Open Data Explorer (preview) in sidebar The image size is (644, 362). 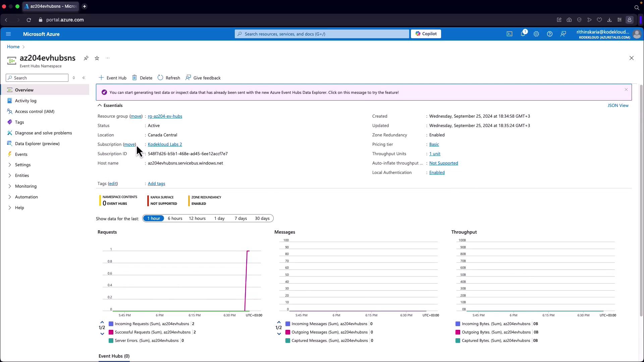point(37,144)
